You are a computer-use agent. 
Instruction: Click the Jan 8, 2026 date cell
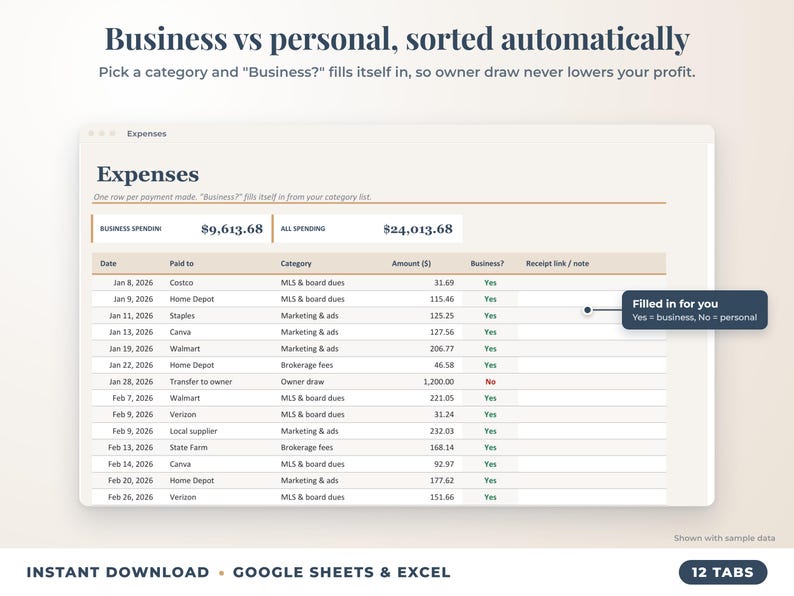(133, 283)
